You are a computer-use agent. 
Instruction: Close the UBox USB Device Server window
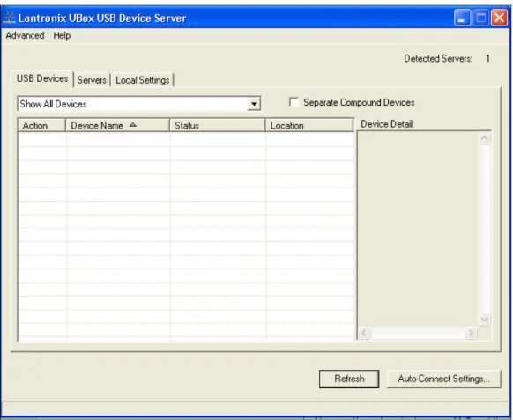[499, 18]
